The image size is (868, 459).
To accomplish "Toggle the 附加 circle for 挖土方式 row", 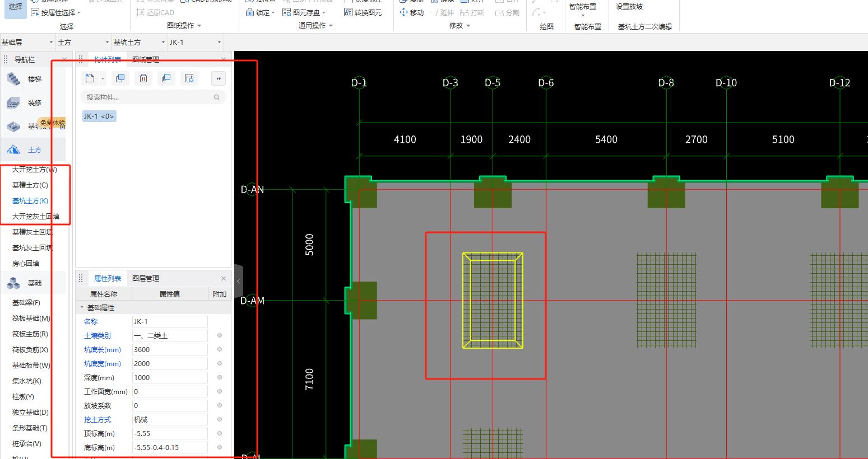I will pos(220,420).
